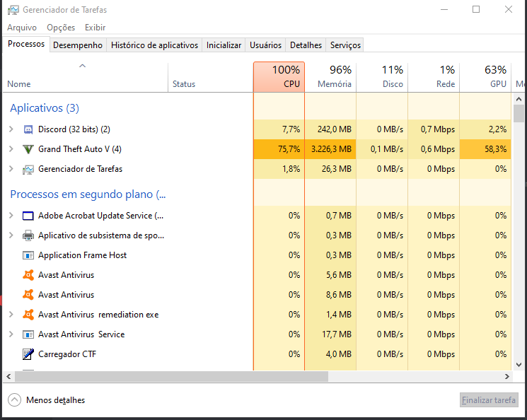Click Discord 0,7 Mbps network cell

434,129
